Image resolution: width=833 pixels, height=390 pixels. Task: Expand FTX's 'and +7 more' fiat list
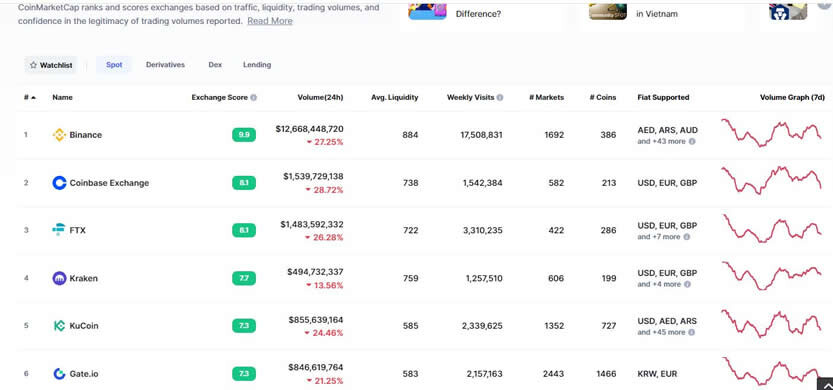pos(664,237)
